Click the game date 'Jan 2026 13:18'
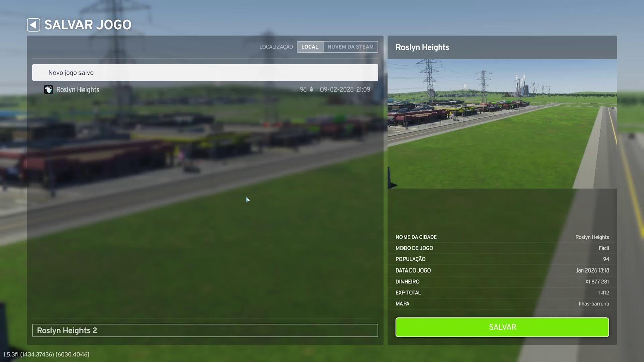Image resolution: width=644 pixels, height=362 pixels. point(592,270)
